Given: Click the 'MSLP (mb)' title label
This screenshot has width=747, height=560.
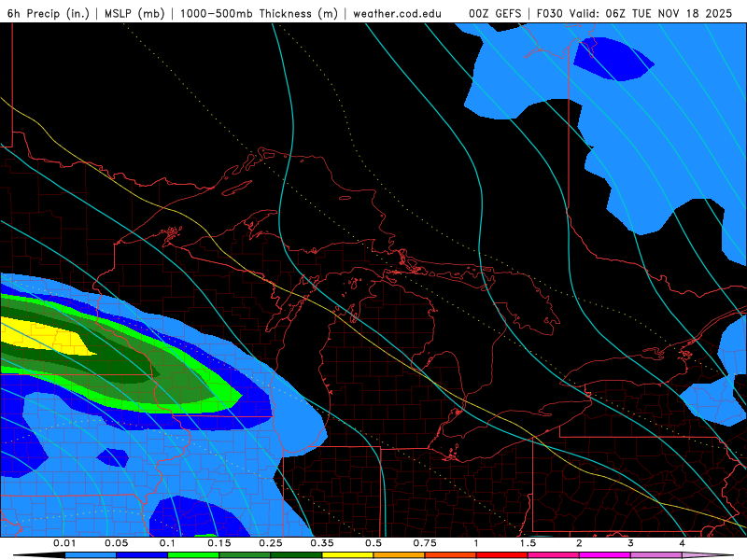Looking at the screenshot, I should coord(134,13).
